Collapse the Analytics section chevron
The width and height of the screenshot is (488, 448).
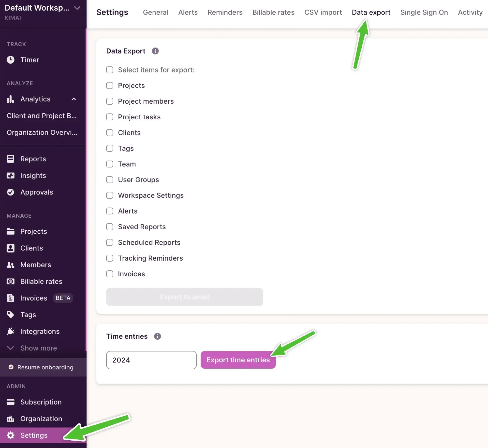74,99
